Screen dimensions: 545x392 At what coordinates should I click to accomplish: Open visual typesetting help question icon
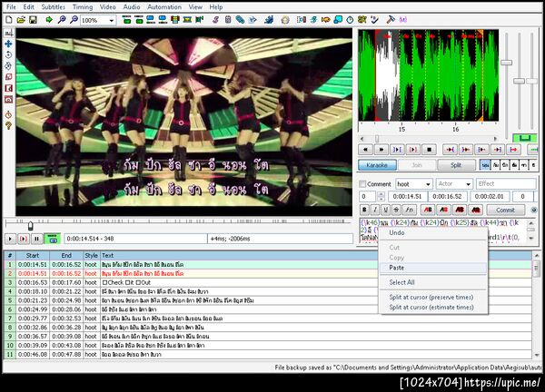[8, 126]
